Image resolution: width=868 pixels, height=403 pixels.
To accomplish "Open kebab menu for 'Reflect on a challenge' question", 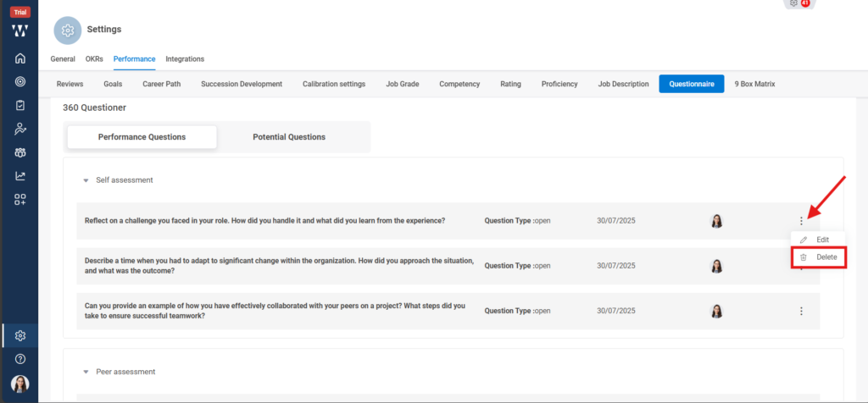I will [801, 221].
